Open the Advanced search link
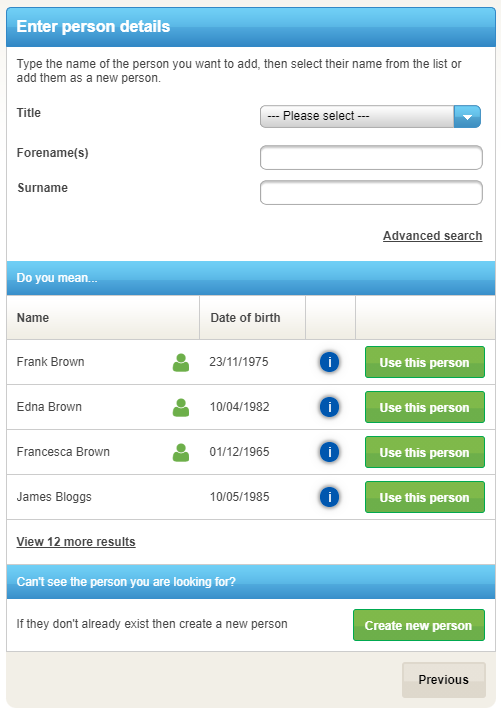 coord(432,236)
